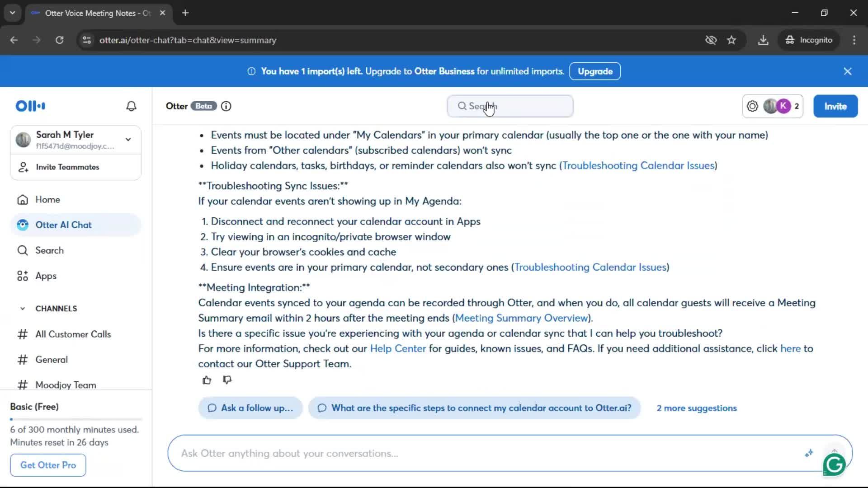The width and height of the screenshot is (868, 488).
Task: Click the monthly minutes usage bar
Action: (76, 419)
